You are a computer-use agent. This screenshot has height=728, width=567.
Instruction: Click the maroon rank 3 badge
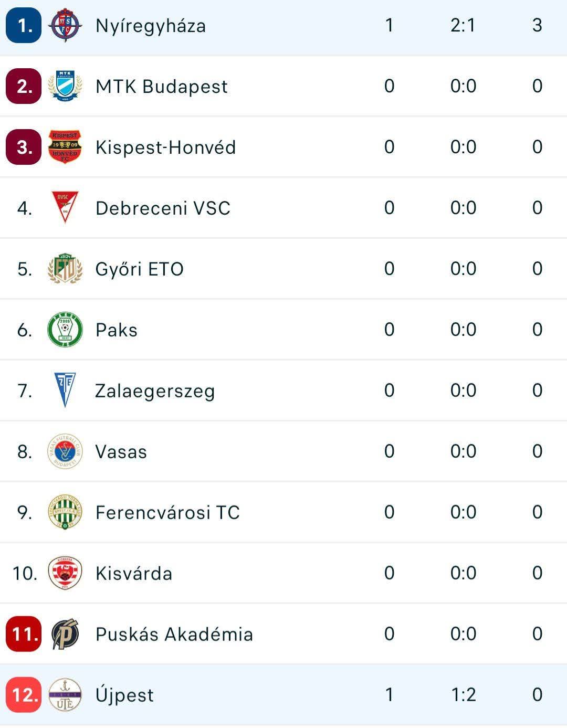tap(24, 147)
